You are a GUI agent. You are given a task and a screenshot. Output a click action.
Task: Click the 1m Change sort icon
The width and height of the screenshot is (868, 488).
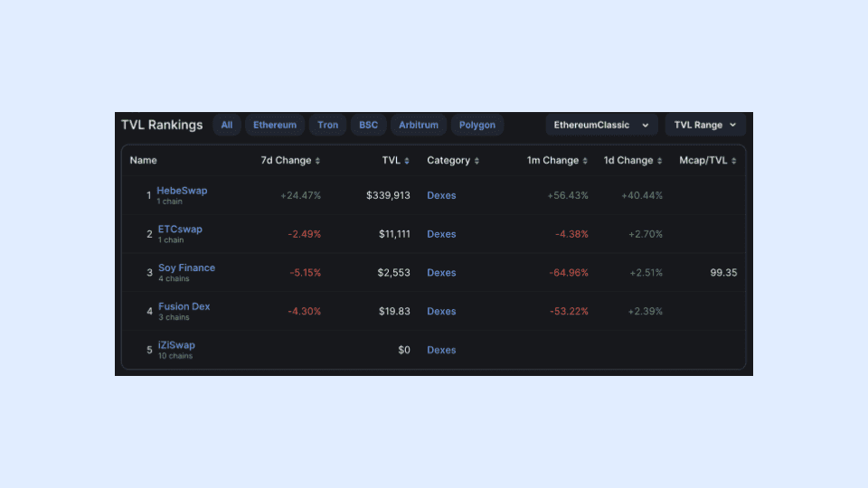point(585,161)
